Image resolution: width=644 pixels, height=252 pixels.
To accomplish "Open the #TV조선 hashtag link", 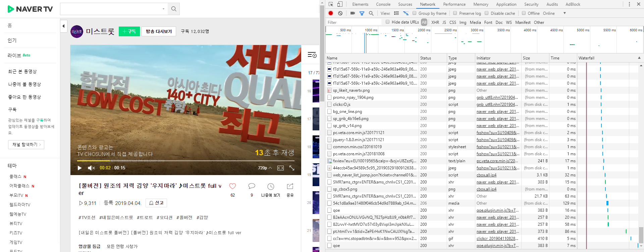I will point(87,217).
